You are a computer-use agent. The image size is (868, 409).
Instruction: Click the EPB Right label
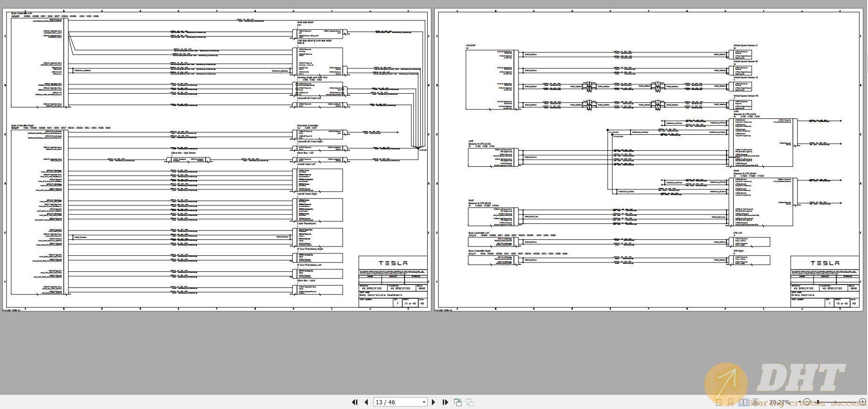point(738,251)
